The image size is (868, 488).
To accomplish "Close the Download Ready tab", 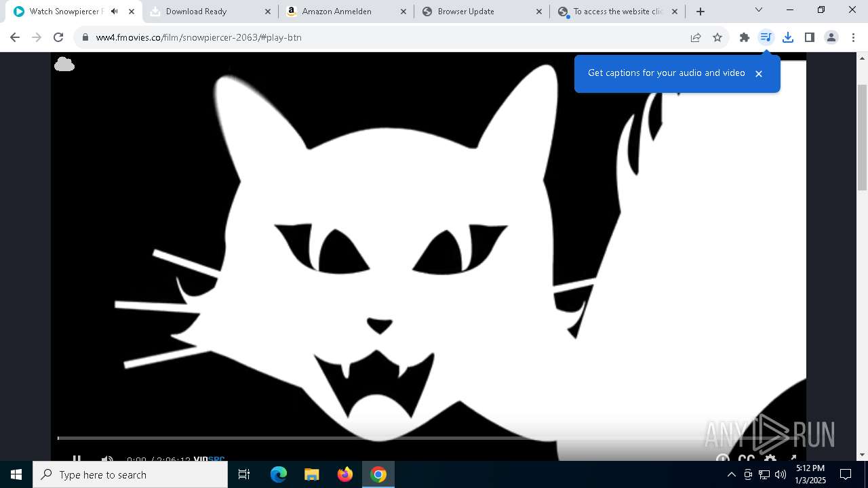I will (x=267, y=12).
